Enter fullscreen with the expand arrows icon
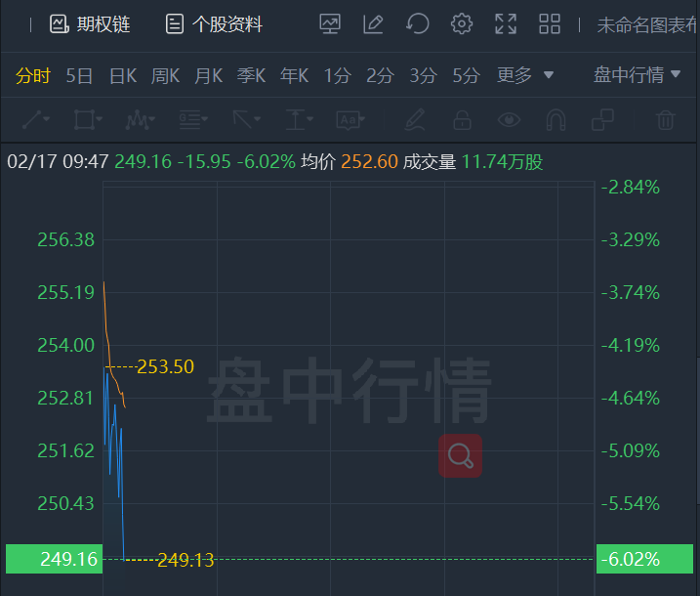Screen dimensions: 700x596 (506, 23)
